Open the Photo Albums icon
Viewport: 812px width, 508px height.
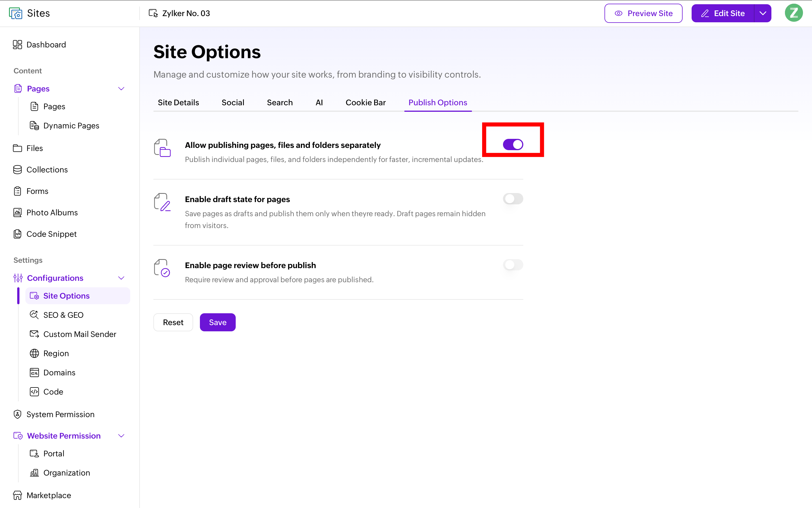point(17,213)
